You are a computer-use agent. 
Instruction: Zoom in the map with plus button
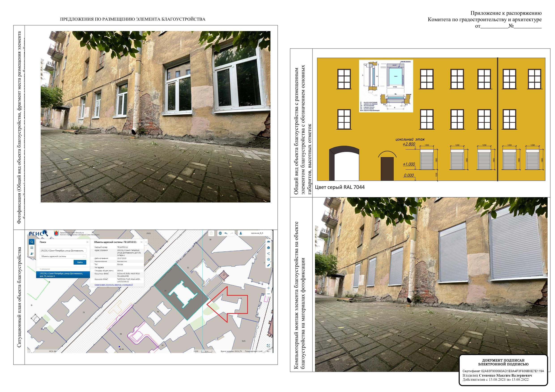[x=268, y=288]
